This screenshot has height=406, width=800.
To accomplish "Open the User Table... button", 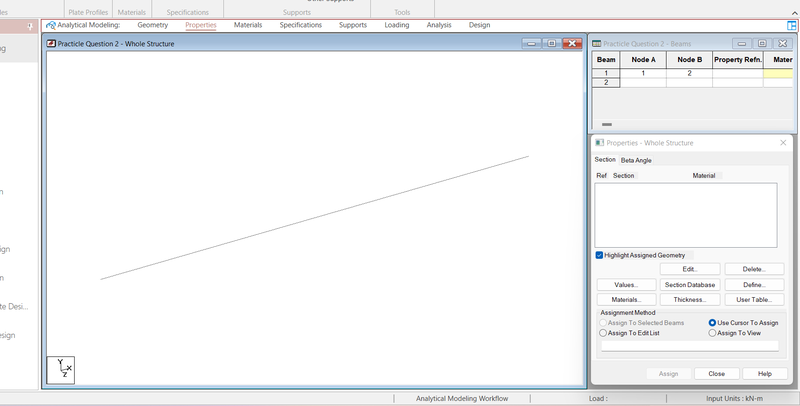I will point(754,299).
